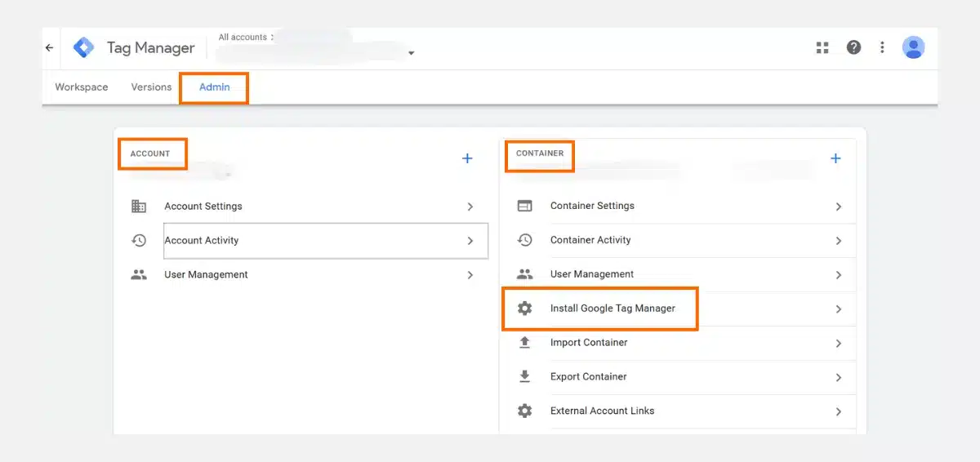980x462 pixels.
Task: Open Container Activity link text
Action: (x=590, y=240)
